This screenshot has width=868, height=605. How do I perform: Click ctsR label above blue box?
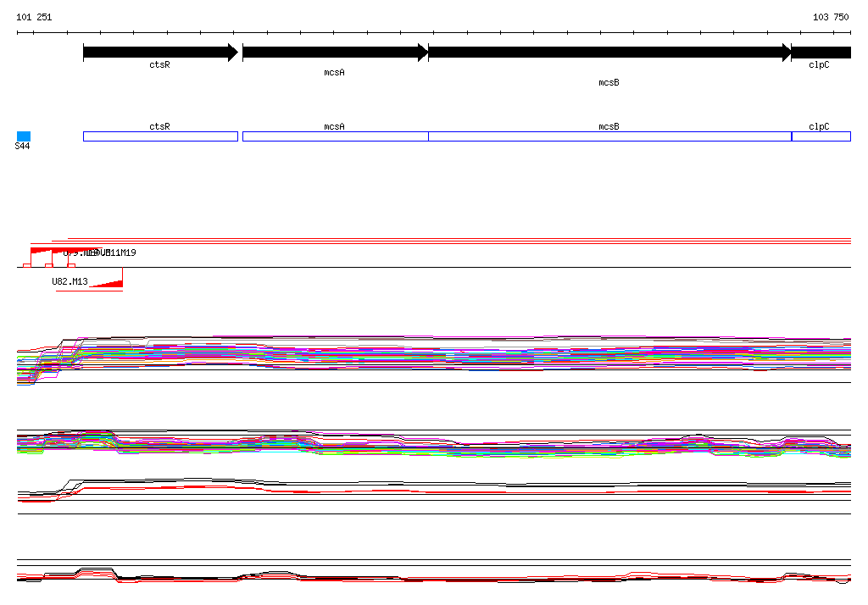[x=160, y=127]
